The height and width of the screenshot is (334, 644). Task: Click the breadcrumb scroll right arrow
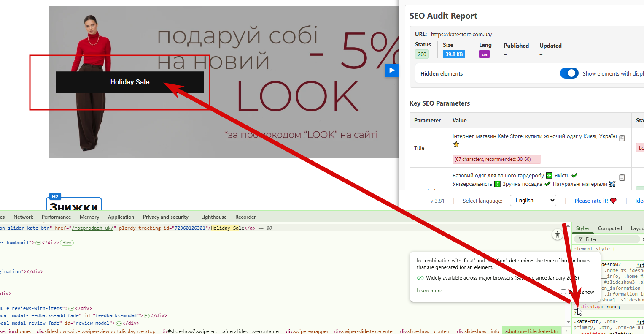click(x=567, y=331)
